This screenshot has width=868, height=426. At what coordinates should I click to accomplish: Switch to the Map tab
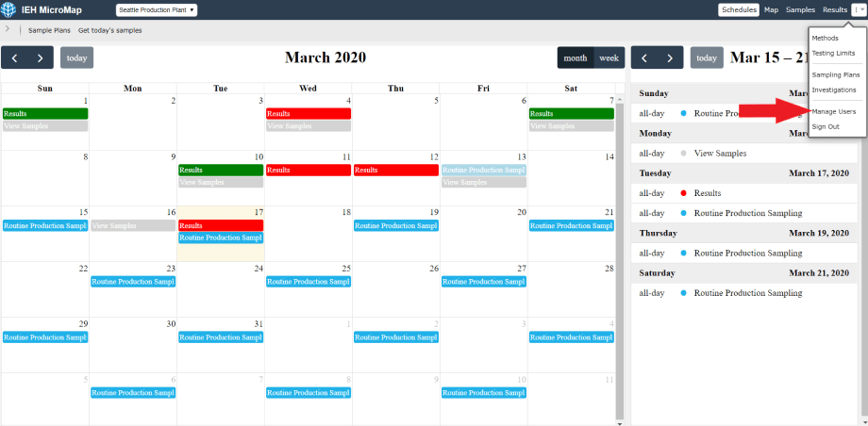(x=771, y=9)
